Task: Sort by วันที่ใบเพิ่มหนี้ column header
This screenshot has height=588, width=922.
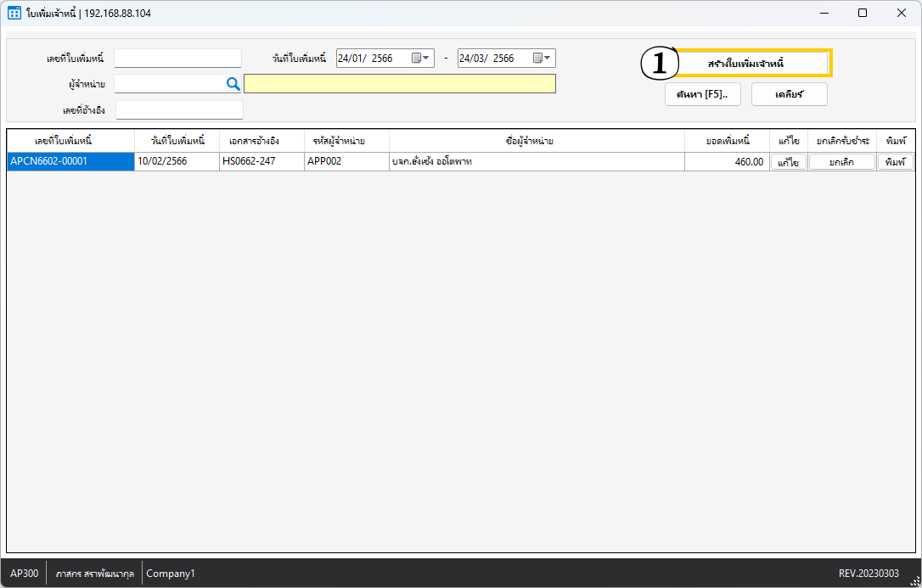Action: (x=177, y=141)
